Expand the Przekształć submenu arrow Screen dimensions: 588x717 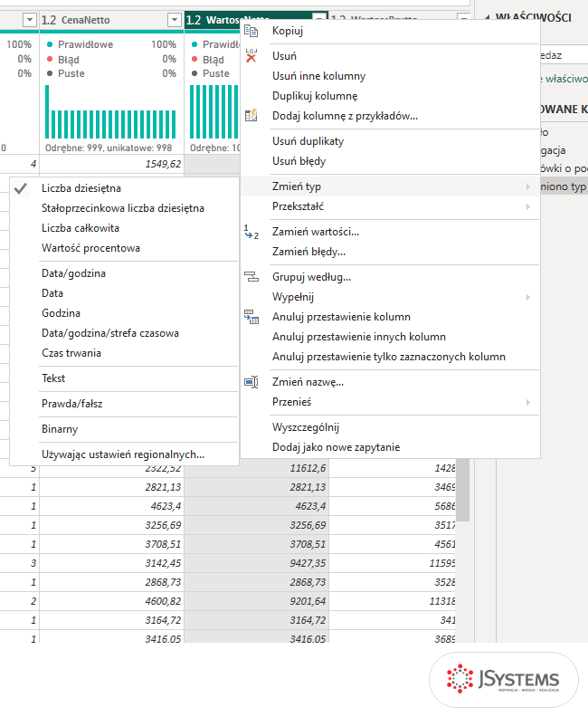(527, 206)
